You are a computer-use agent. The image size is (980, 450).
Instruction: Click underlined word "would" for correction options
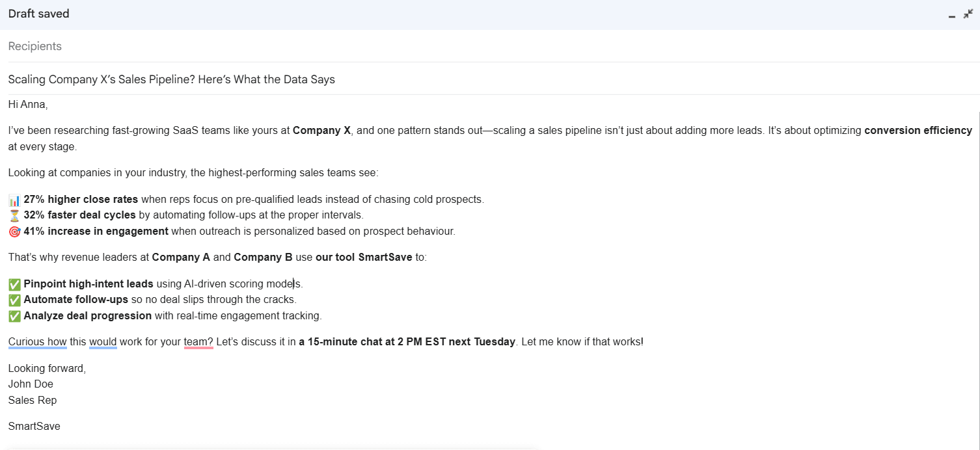click(x=103, y=341)
